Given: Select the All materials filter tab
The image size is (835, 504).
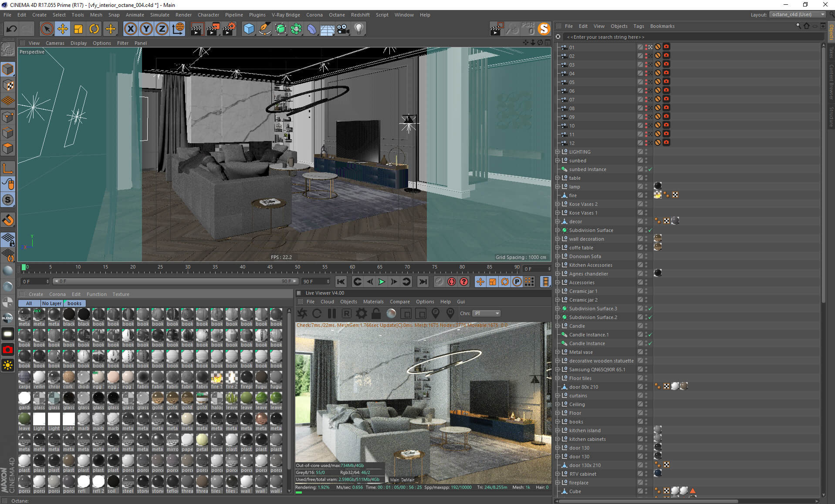Looking at the screenshot, I should coord(29,303).
